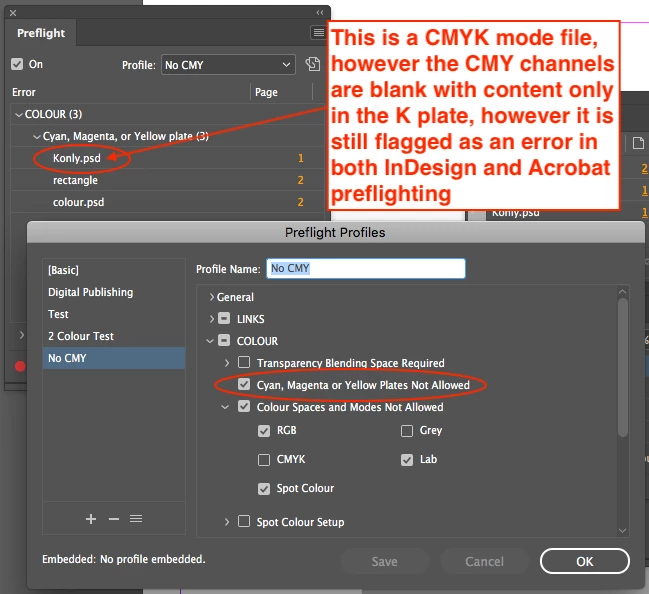Check the CMYK colour mode checkbox
Image resolution: width=649 pixels, height=594 pixels.
(264, 460)
